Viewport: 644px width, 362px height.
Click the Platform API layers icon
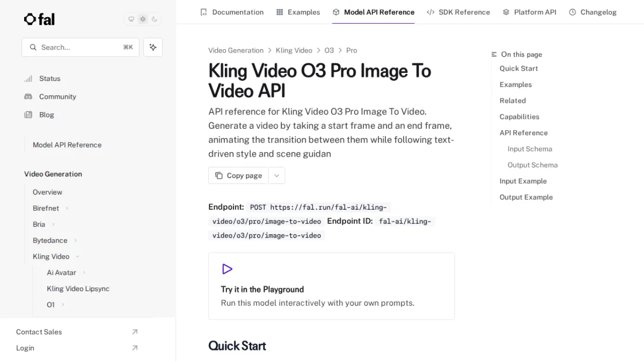506,12
